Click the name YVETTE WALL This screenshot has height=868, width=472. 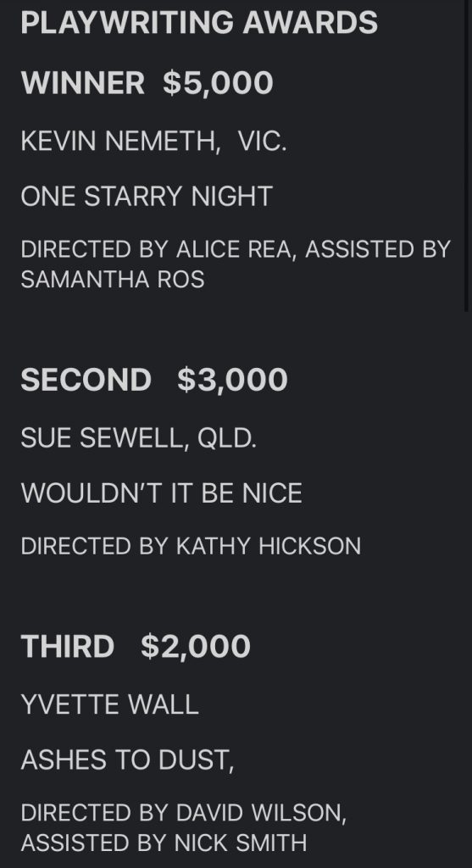109,704
